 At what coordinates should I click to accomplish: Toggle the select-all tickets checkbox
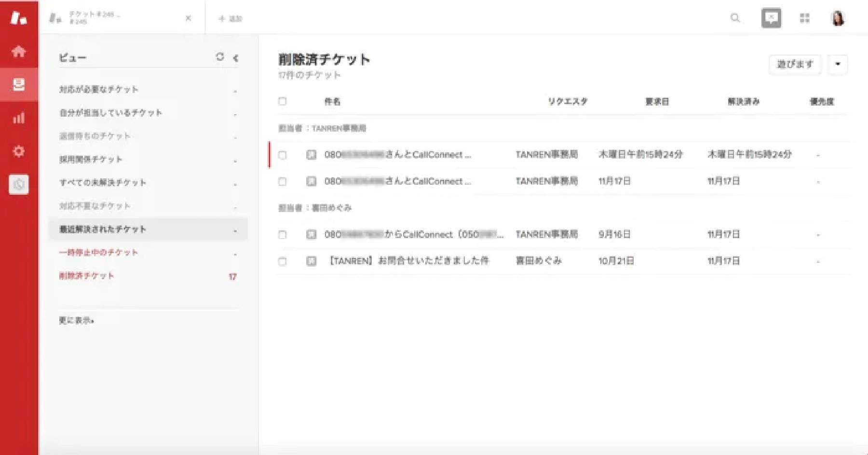coord(283,101)
